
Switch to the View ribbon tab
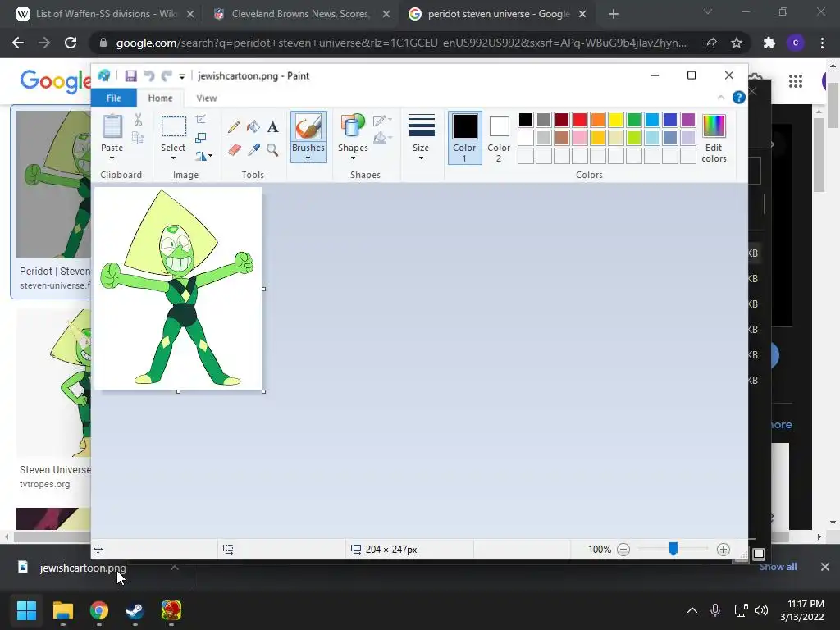[x=206, y=98]
